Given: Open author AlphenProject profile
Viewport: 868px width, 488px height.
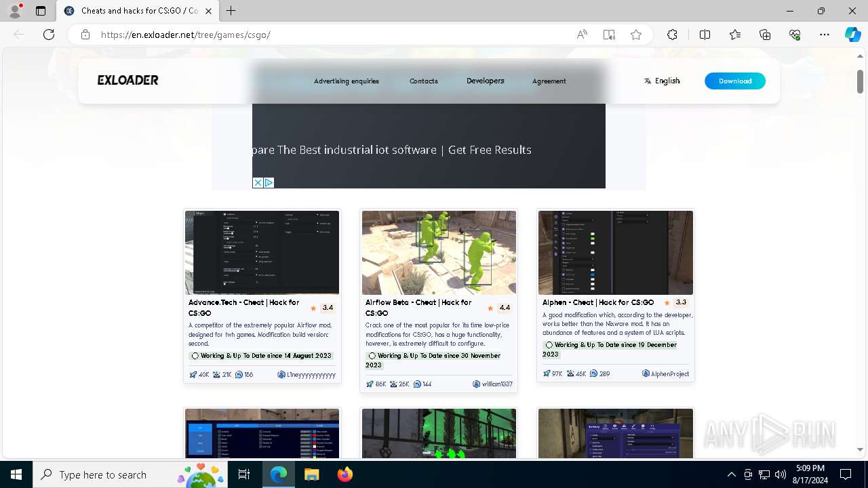Looking at the screenshot, I should [x=665, y=373].
